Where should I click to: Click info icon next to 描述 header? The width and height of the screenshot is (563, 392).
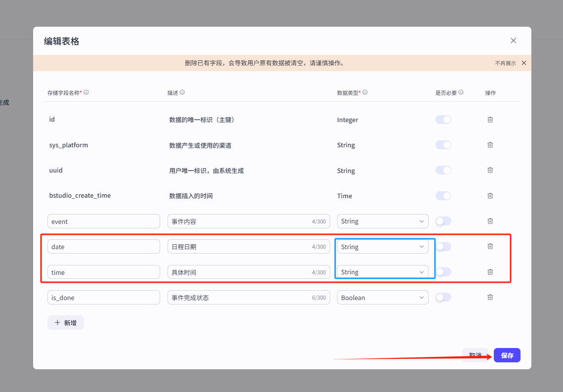click(x=182, y=92)
